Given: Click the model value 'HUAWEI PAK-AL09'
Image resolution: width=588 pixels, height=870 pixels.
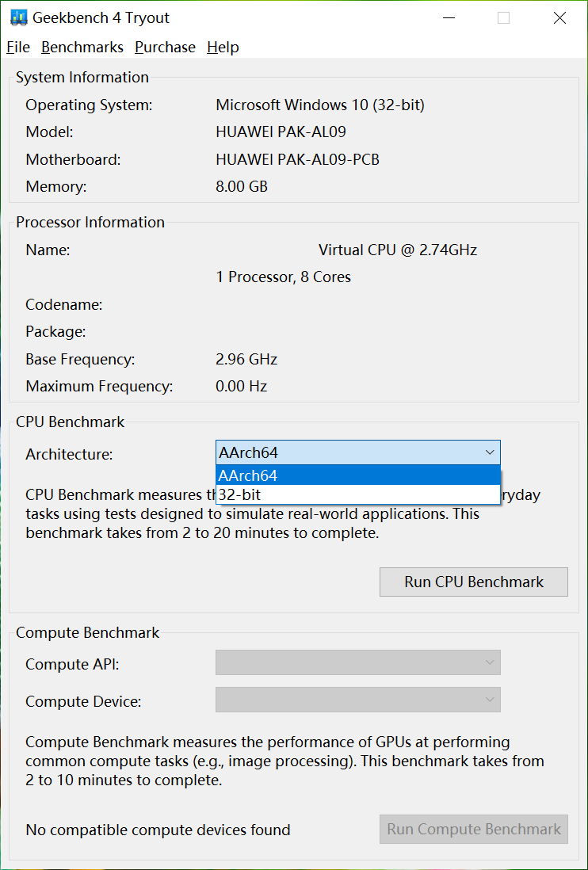Looking at the screenshot, I should 281,132.
